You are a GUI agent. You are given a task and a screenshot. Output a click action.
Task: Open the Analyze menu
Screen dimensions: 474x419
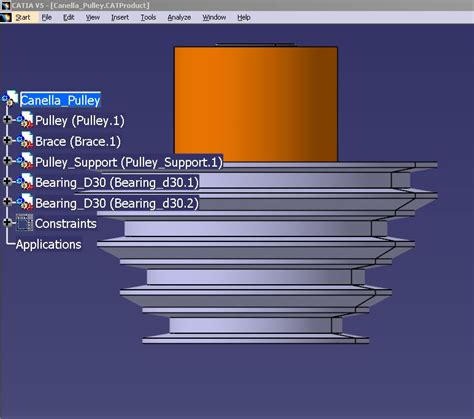(179, 17)
